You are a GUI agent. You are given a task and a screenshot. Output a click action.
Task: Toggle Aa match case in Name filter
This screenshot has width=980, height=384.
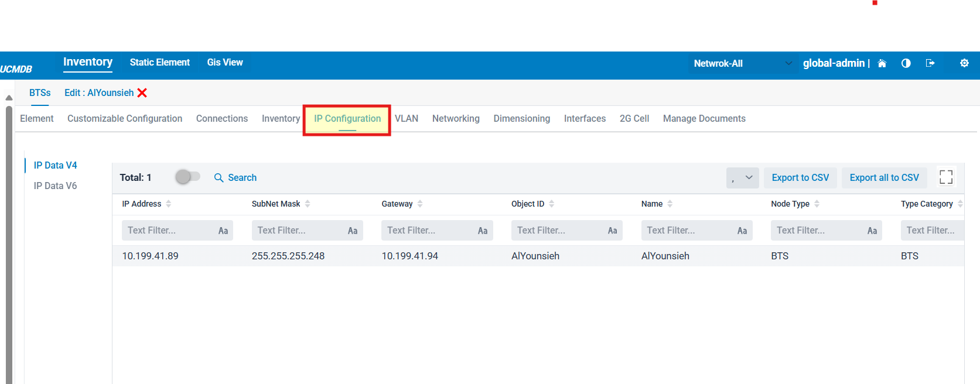coord(742,231)
